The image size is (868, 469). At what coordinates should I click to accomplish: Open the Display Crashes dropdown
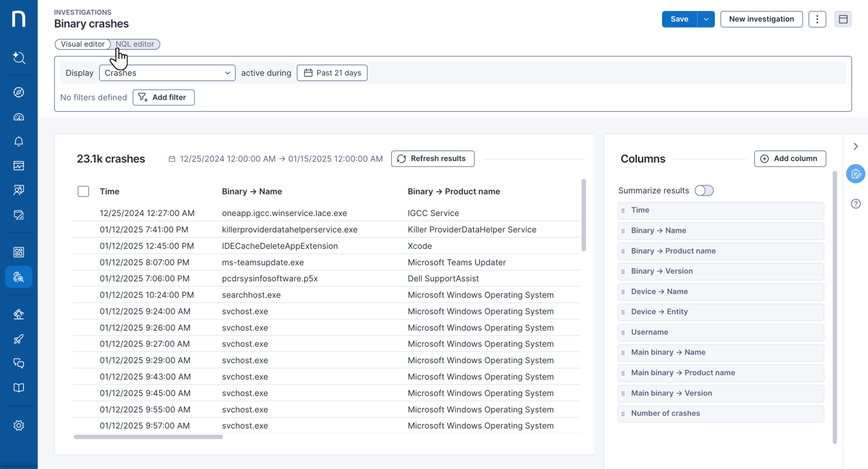pyautogui.click(x=167, y=73)
